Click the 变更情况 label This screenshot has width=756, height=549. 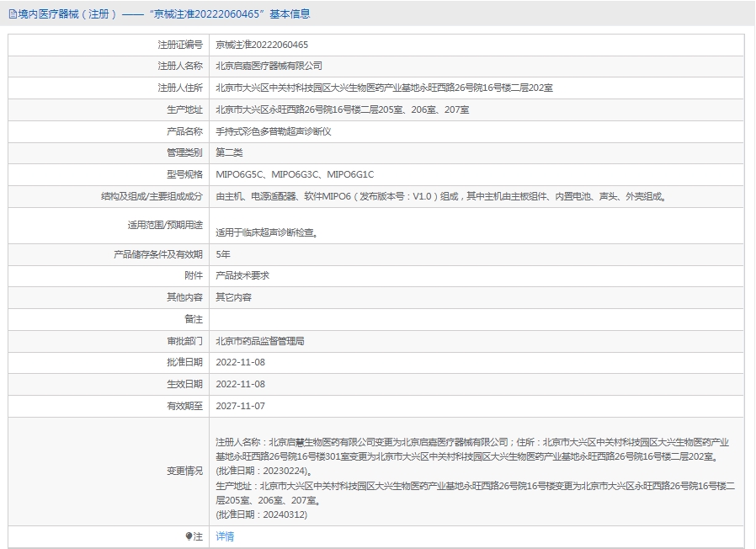point(184,471)
